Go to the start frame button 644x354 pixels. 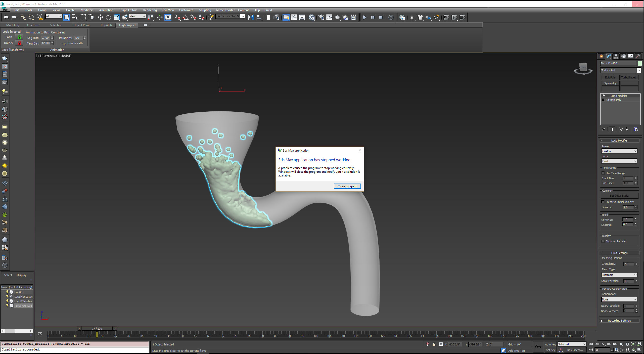pyautogui.click(x=590, y=344)
